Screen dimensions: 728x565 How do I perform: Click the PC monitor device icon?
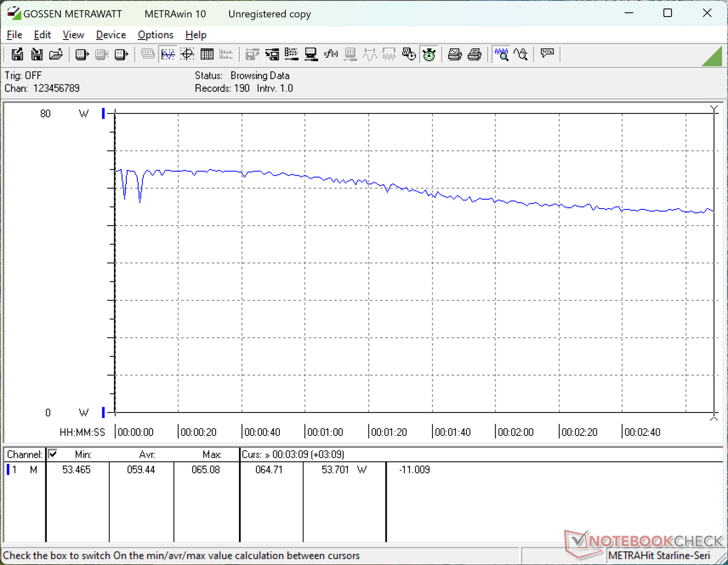(x=311, y=55)
